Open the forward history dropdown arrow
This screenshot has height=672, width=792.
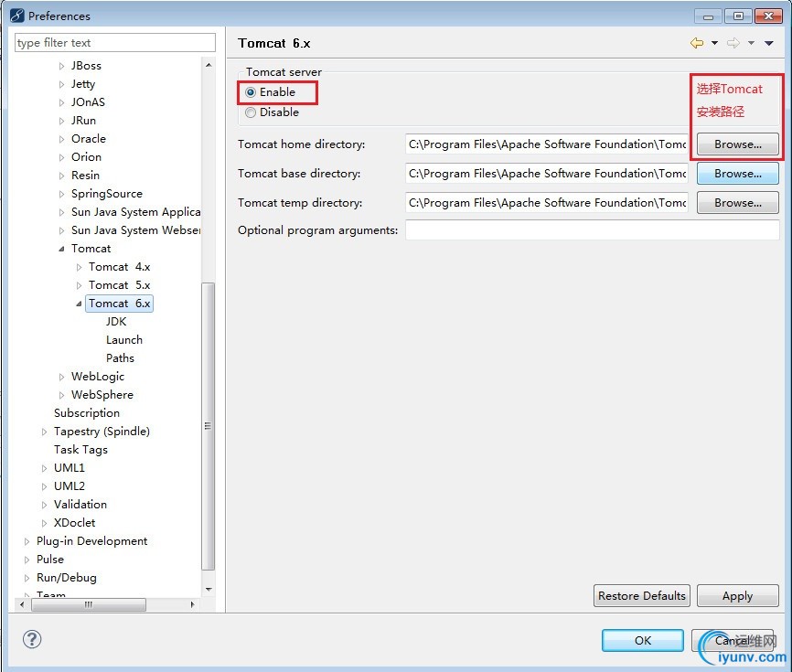751,43
